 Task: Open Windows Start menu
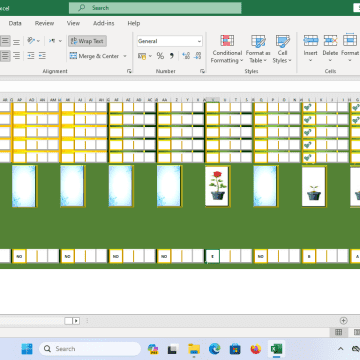point(27,349)
